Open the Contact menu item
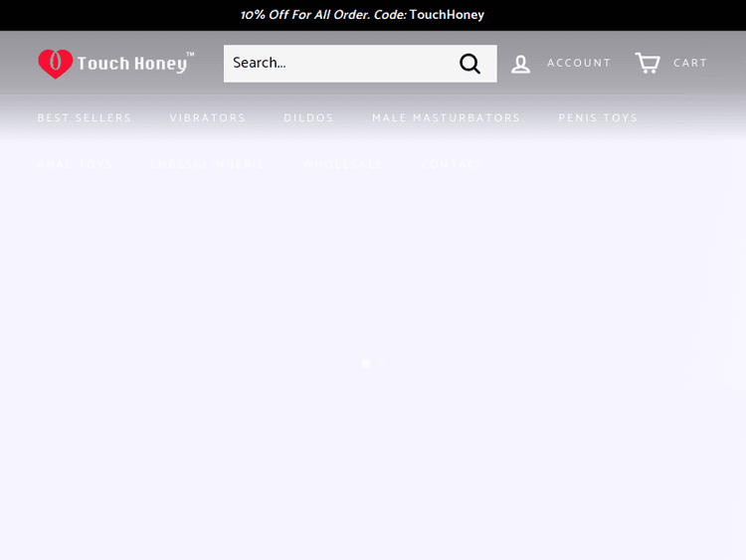 [452, 165]
